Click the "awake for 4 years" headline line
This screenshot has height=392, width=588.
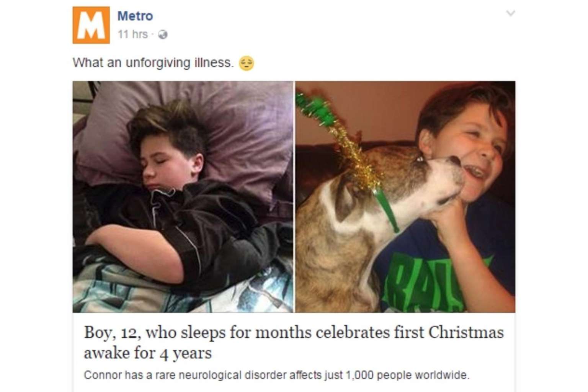tap(148, 353)
